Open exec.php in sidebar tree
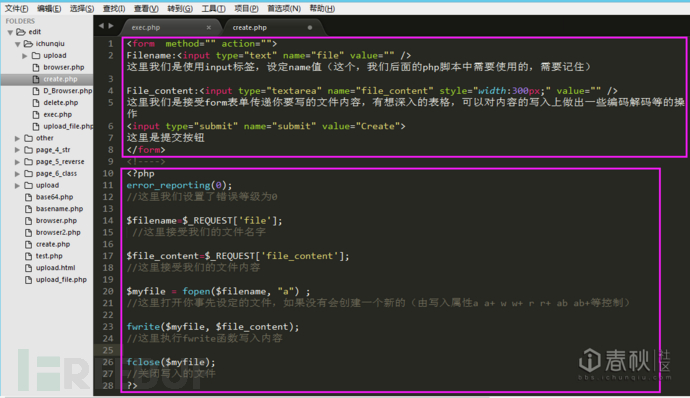The height and width of the screenshot is (398, 690). coord(58,114)
